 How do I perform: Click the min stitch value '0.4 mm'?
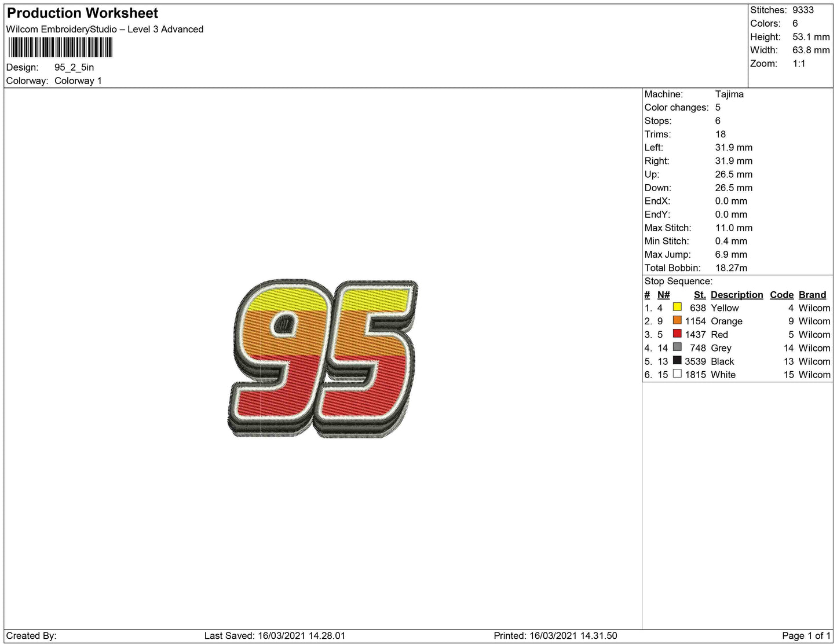click(731, 241)
